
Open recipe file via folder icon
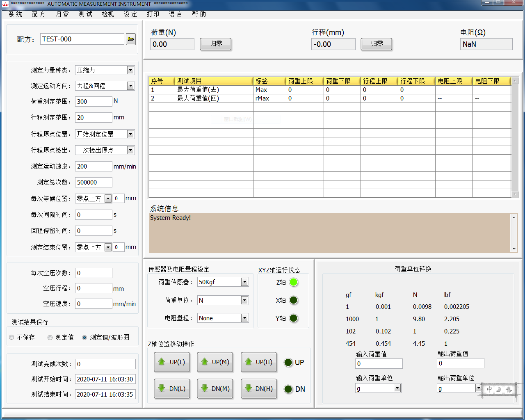(131, 39)
